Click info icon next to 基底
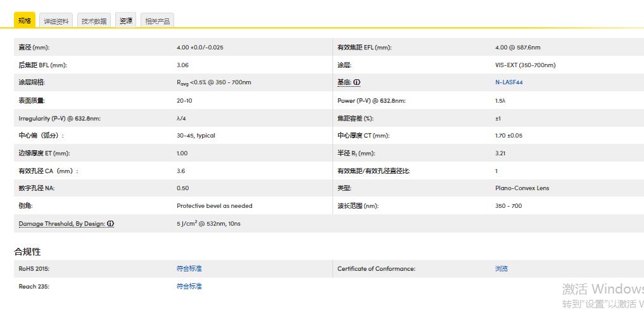The height and width of the screenshot is (310, 644). [x=357, y=82]
